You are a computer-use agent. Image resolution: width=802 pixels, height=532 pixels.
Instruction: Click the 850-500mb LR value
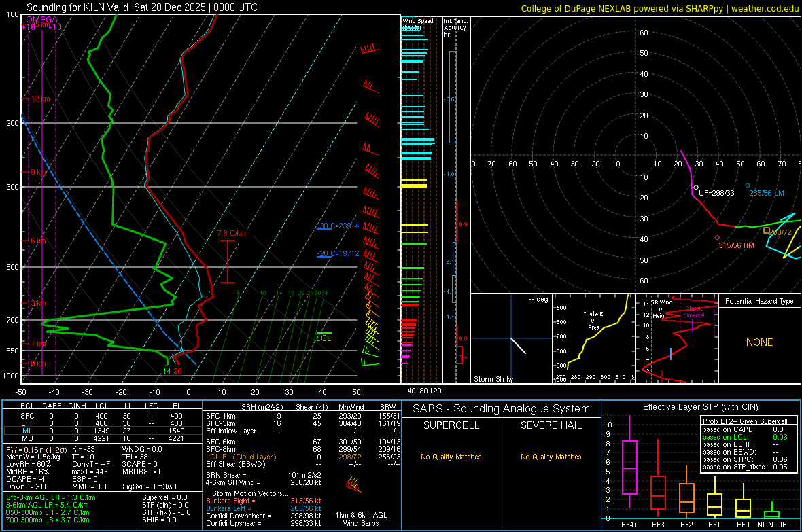point(48,512)
